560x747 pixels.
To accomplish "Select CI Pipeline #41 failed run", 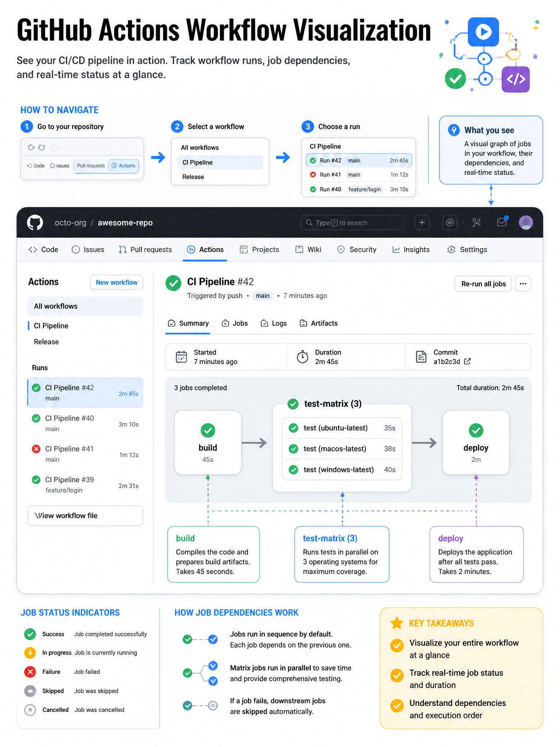I will pos(85,454).
